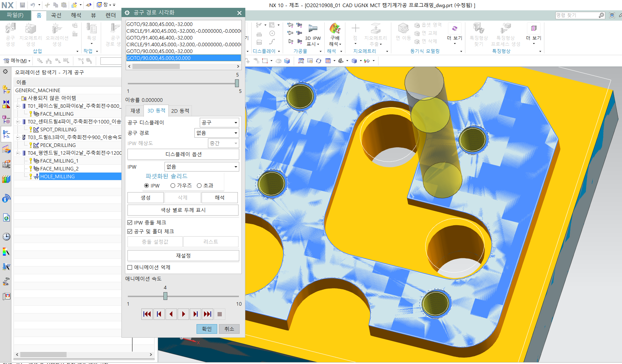Click the Save icon in quick access toolbar

coord(22,5)
